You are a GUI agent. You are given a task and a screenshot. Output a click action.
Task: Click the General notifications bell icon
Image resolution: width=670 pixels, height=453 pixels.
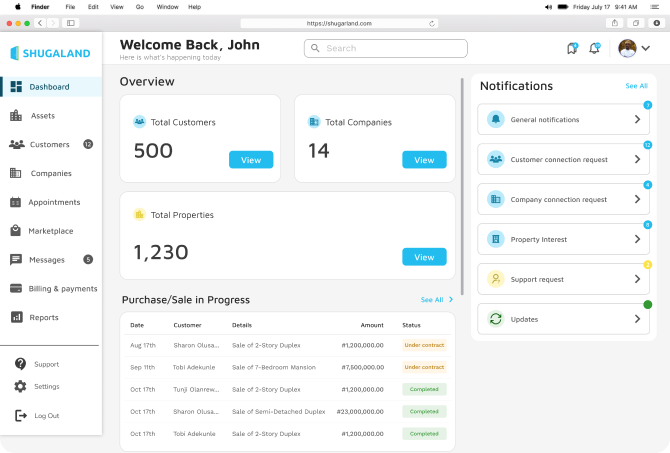coord(496,119)
